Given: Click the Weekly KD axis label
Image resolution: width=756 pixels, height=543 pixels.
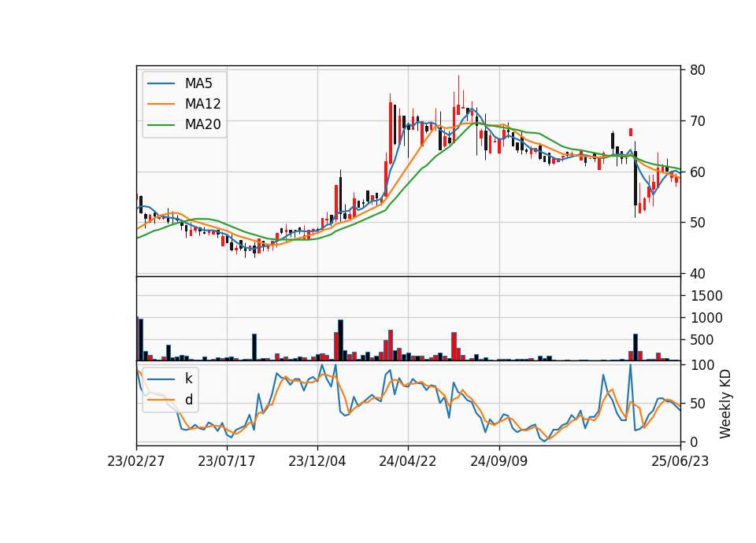Looking at the screenshot, I should pos(725,404).
